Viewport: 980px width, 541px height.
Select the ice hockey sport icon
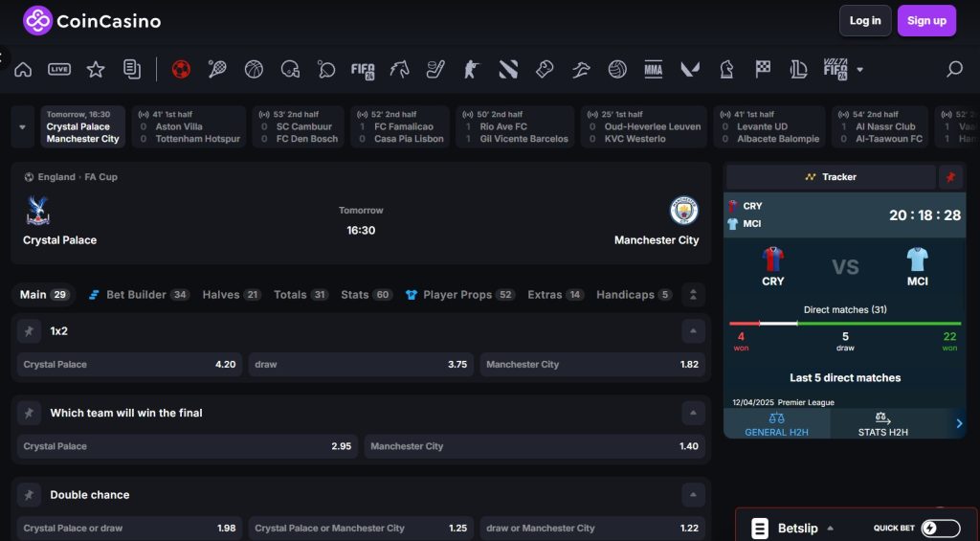435,70
